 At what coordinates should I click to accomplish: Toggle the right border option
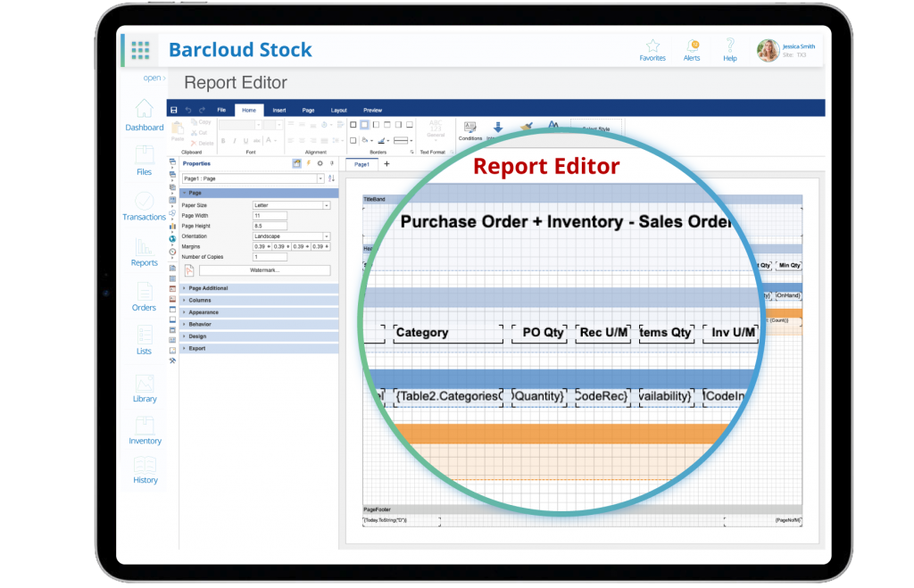399,125
